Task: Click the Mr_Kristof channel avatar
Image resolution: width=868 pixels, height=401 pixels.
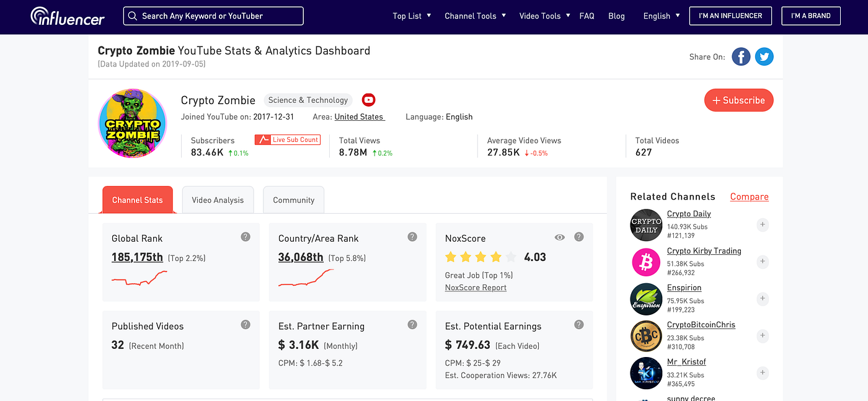Action: click(x=646, y=374)
